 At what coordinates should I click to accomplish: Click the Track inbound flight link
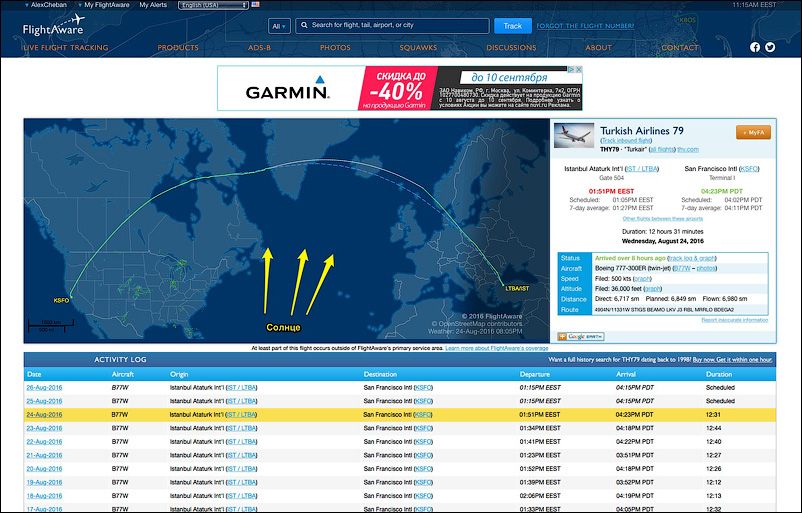pyautogui.click(x=627, y=141)
